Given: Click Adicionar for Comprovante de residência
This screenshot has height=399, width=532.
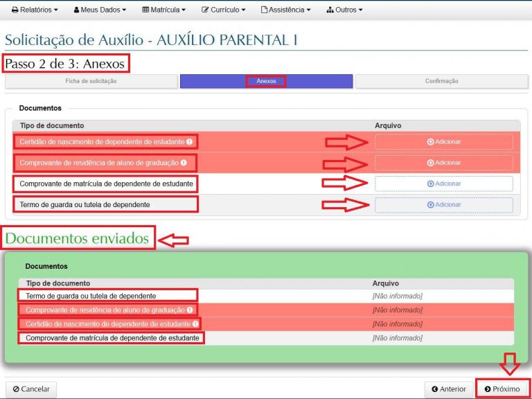Looking at the screenshot, I should pyautogui.click(x=444, y=163).
